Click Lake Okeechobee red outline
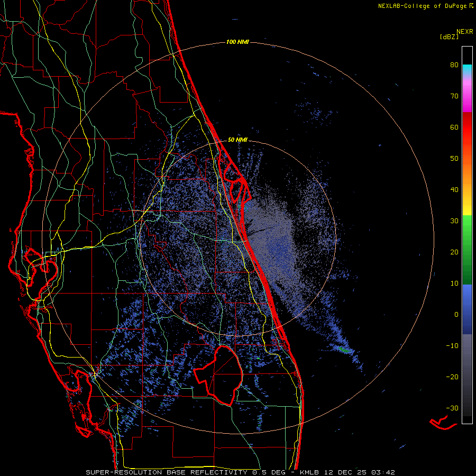The image size is (476, 476). pos(218,375)
